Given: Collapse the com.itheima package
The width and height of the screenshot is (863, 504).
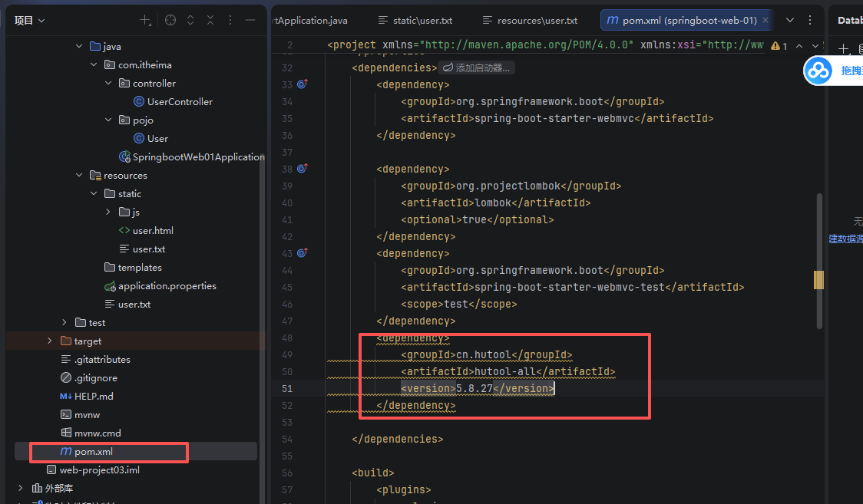Looking at the screenshot, I should tap(94, 65).
